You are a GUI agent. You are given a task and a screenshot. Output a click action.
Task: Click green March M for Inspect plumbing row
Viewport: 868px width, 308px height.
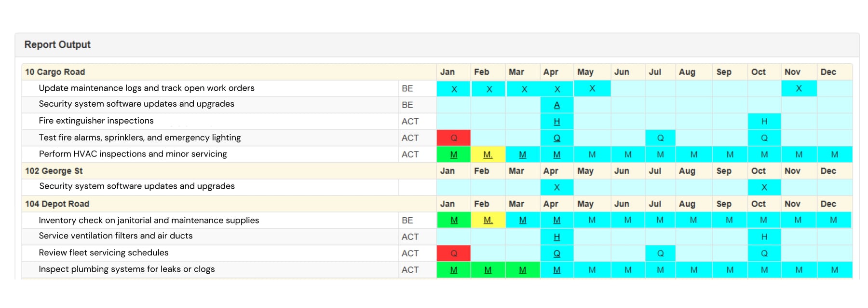(x=522, y=270)
